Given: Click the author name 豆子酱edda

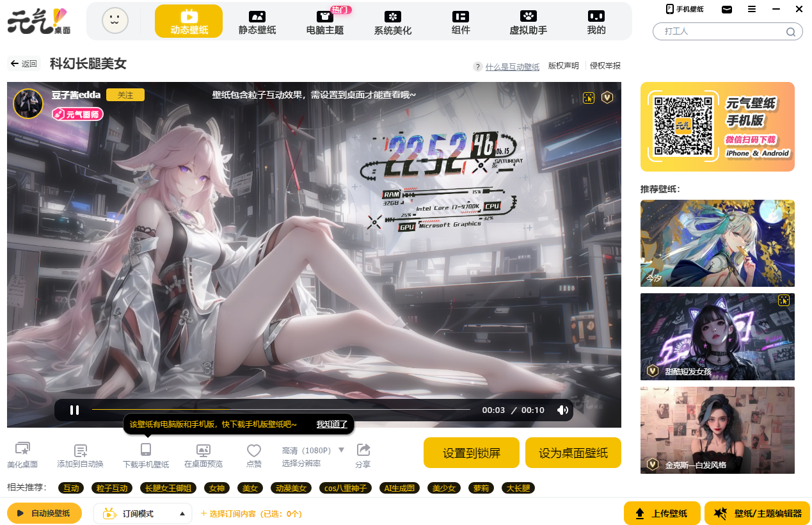Looking at the screenshot, I should [76, 95].
